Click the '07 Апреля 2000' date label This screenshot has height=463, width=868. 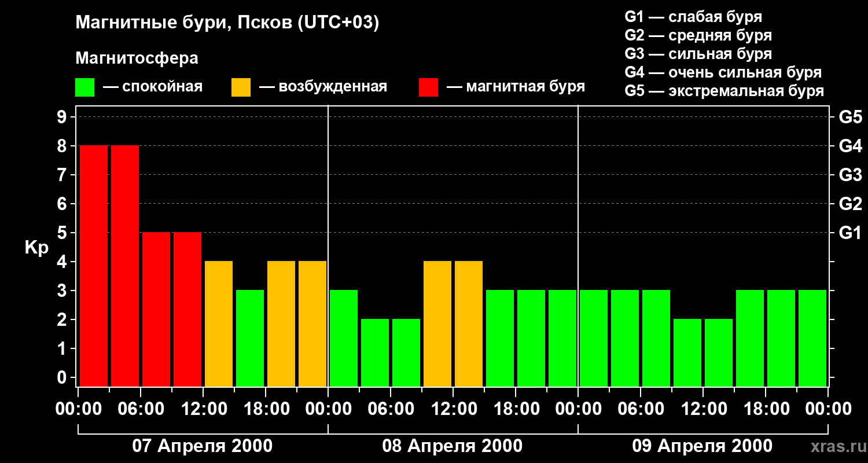point(203,446)
